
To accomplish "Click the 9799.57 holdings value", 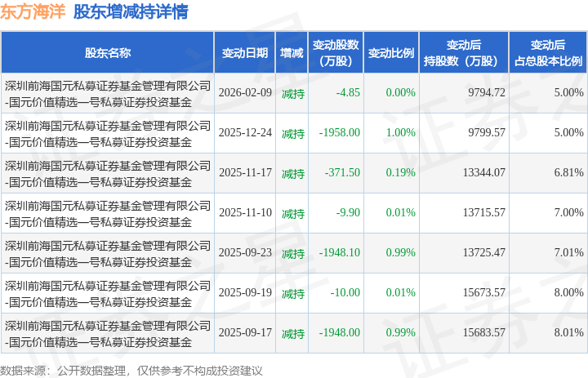I will click(487, 133).
